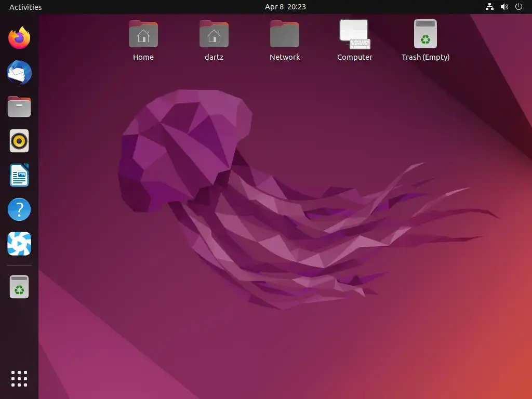Open the calendar via Apr 8 20:23 clock
This screenshot has width=532, height=399.
tap(285, 7)
